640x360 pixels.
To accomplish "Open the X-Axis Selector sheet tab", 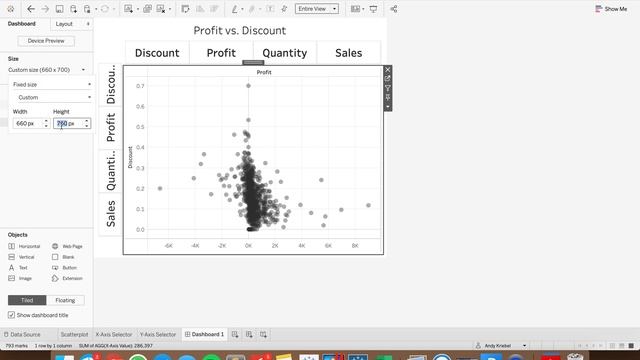I will tap(114, 334).
